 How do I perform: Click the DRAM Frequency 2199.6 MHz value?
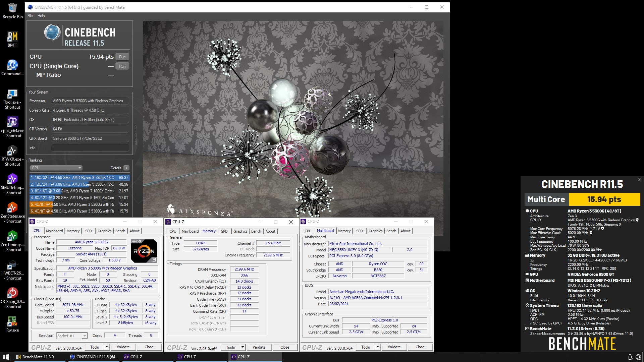tap(244, 269)
